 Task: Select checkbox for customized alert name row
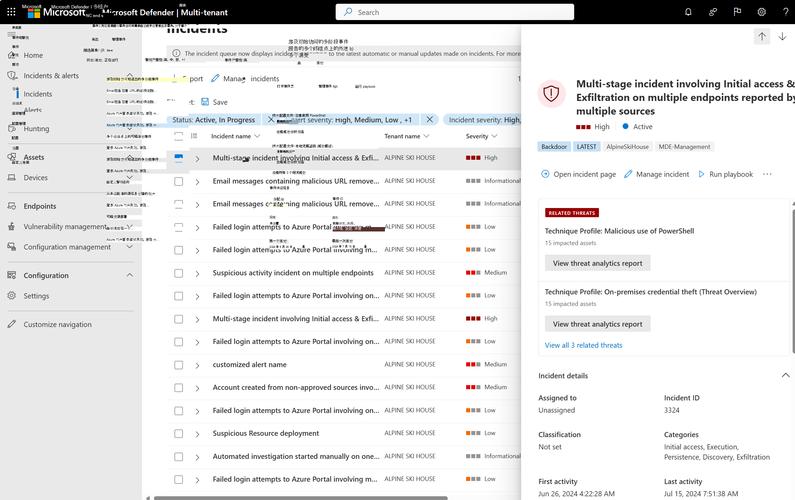click(x=179, y=365)
